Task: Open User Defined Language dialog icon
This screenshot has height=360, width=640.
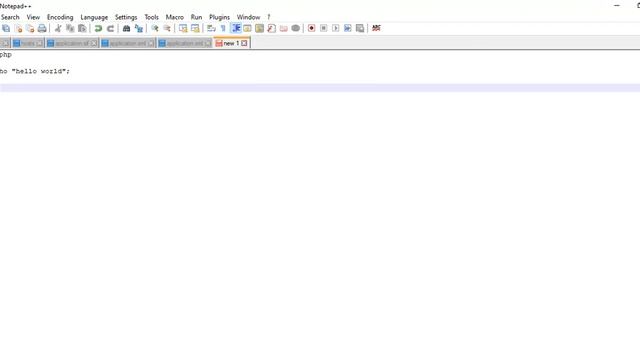Action: point(247,28)
